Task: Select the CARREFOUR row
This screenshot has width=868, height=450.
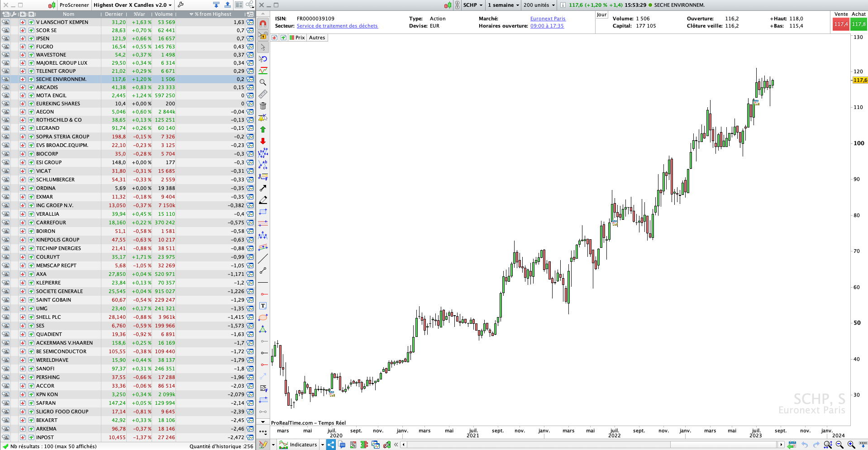Action: click(128, 223)
